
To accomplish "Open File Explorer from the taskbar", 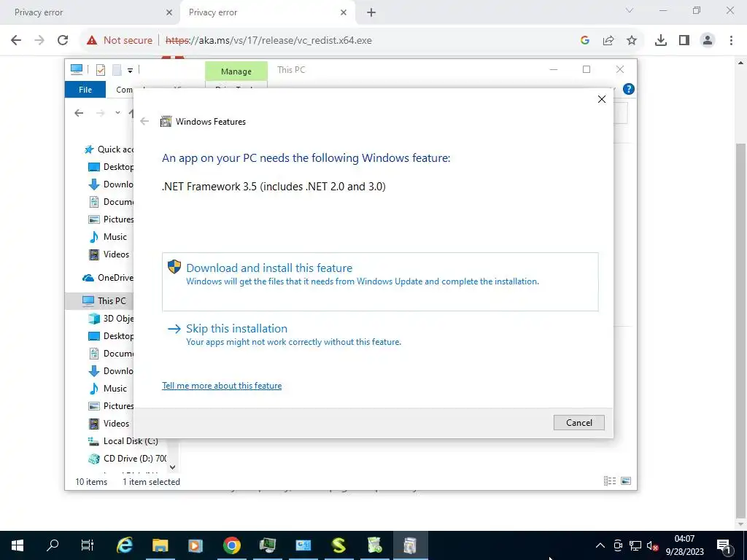I will point(160,545).
